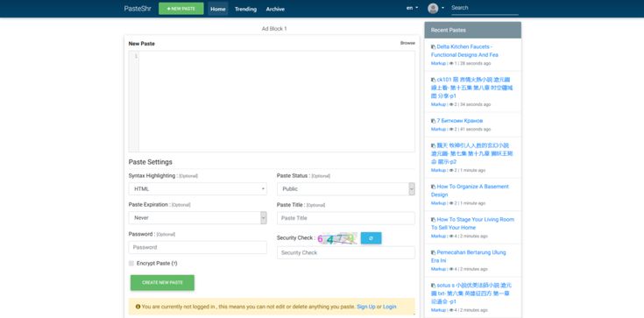
Task: Click the views eye icon under Delta Kitchen Faucets
Action: (451, 63)
